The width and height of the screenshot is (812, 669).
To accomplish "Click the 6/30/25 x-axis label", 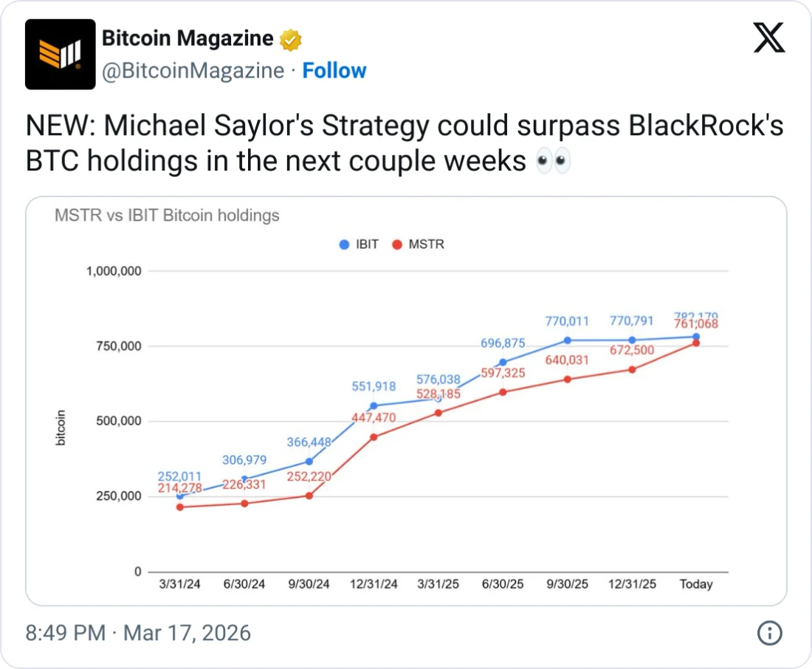I will pos(502,584).
